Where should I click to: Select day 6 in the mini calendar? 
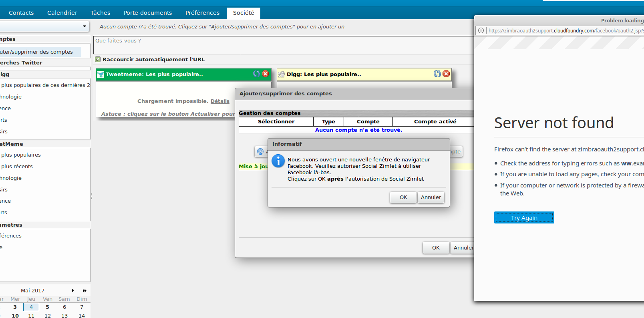[64, 307]
